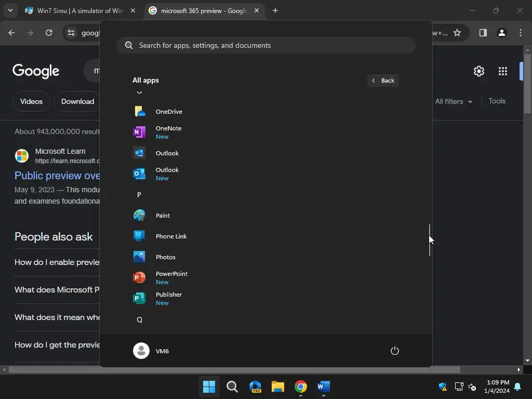The image size is (532, 399).
Task: Open Google search Tools
Action: (497, 101)
